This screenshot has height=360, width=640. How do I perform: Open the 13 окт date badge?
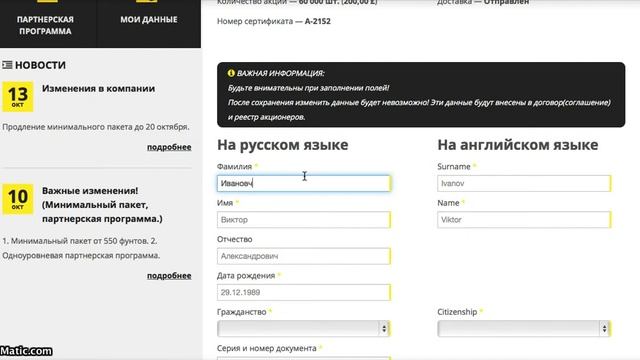point(18,97)
